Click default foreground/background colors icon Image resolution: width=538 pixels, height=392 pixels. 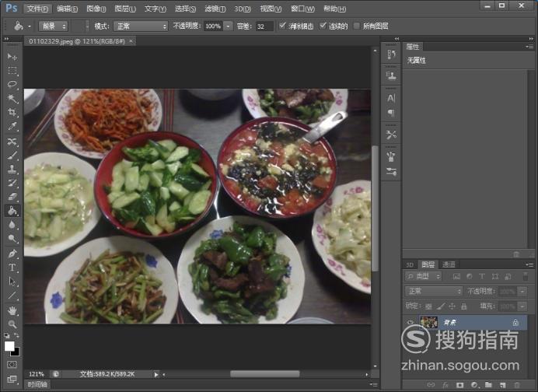7,336
